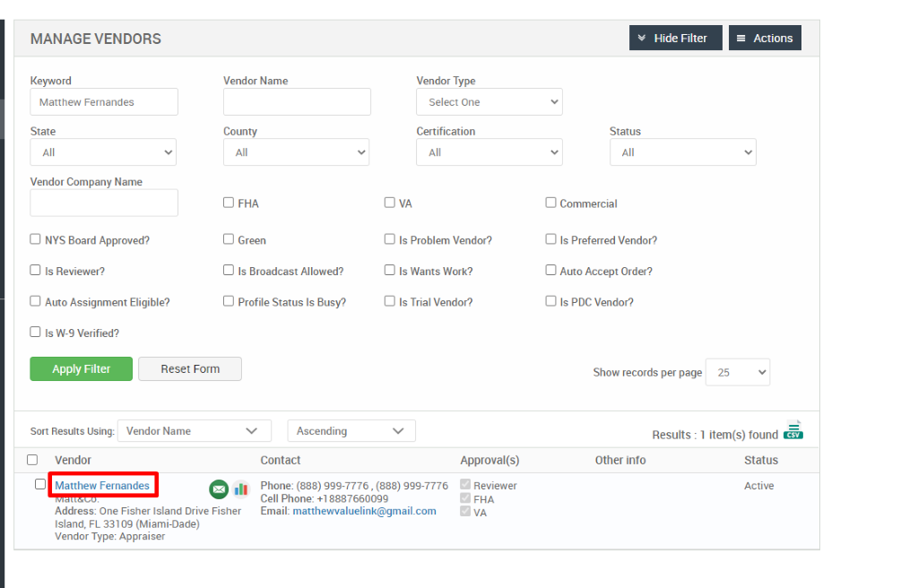918x588 pixels.
Task: Change the Sort Results Using dropdown
Action: tap(195, 430)
